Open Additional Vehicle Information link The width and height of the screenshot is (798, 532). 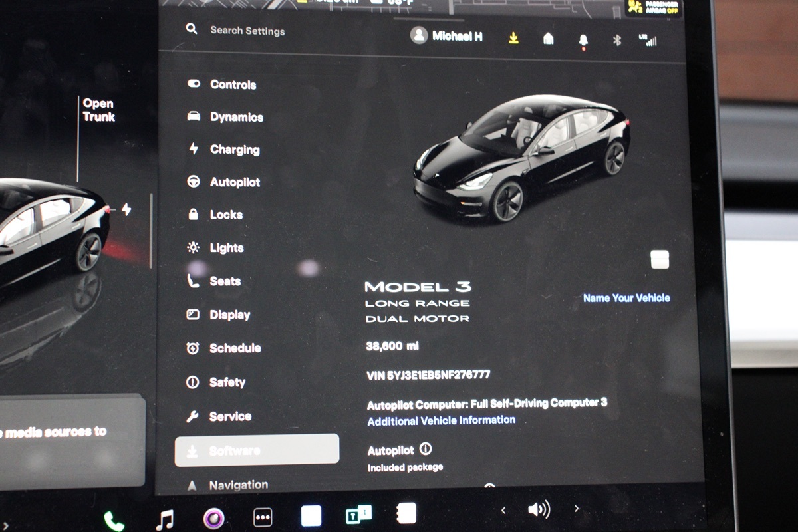pos(441,420)
